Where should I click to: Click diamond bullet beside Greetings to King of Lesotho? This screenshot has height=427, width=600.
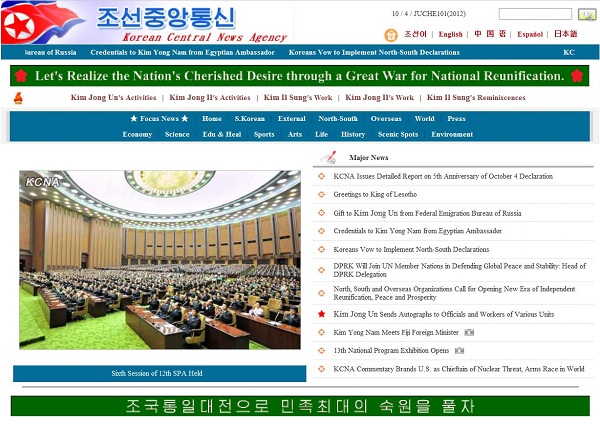[x=321, y=194]
